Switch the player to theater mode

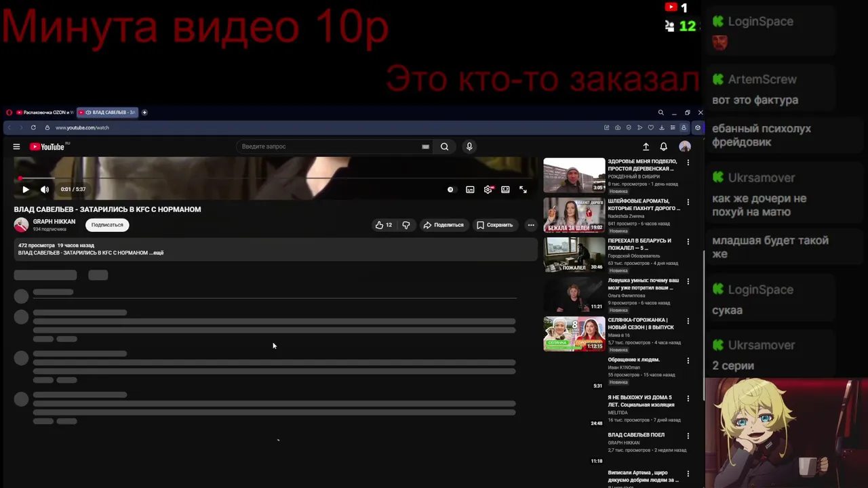click(x=505, y=190)
